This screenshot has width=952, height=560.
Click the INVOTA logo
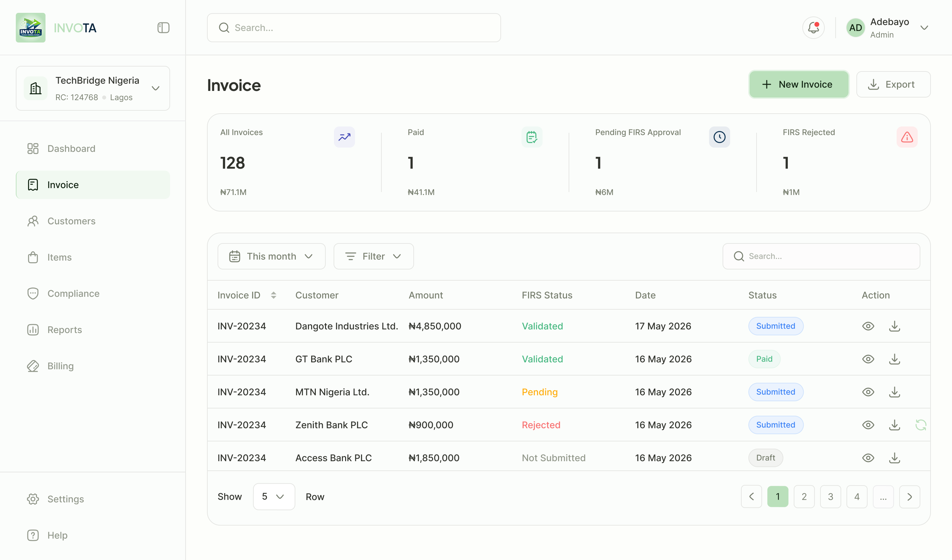(x=31, y=28)
